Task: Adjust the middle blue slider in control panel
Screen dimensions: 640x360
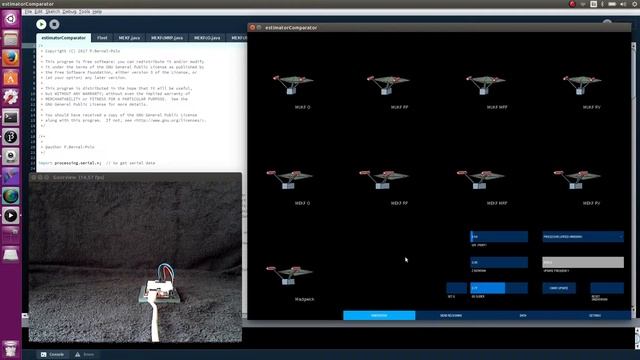Action: (x=499, y=262)
